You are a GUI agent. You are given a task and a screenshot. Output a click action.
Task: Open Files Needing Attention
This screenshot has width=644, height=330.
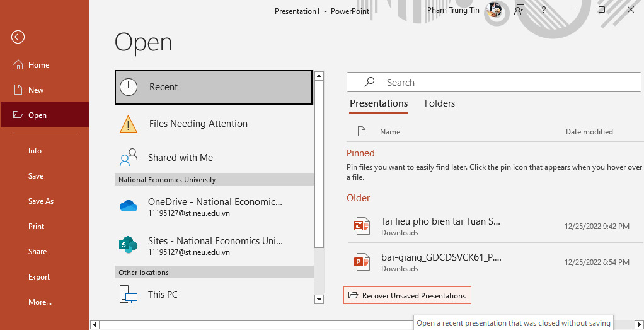tap(214, 124)
